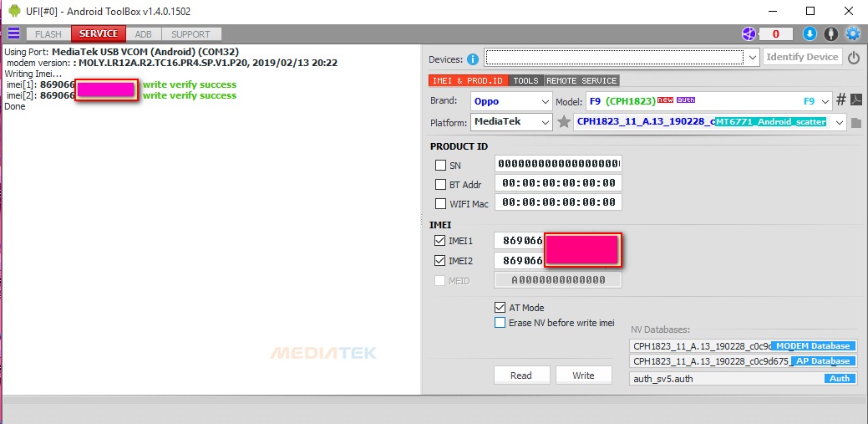This screenshot has width=868, height=424.
Task: Open the hamburger menu icon
Action: (x=13, y=33)
